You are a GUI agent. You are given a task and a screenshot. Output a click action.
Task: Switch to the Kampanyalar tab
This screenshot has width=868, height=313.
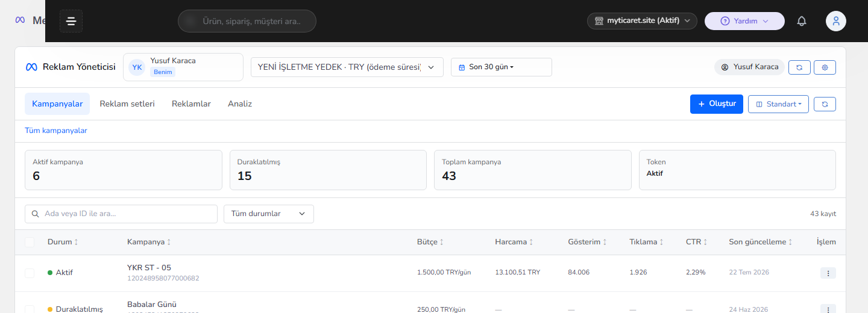pos(57,104)
